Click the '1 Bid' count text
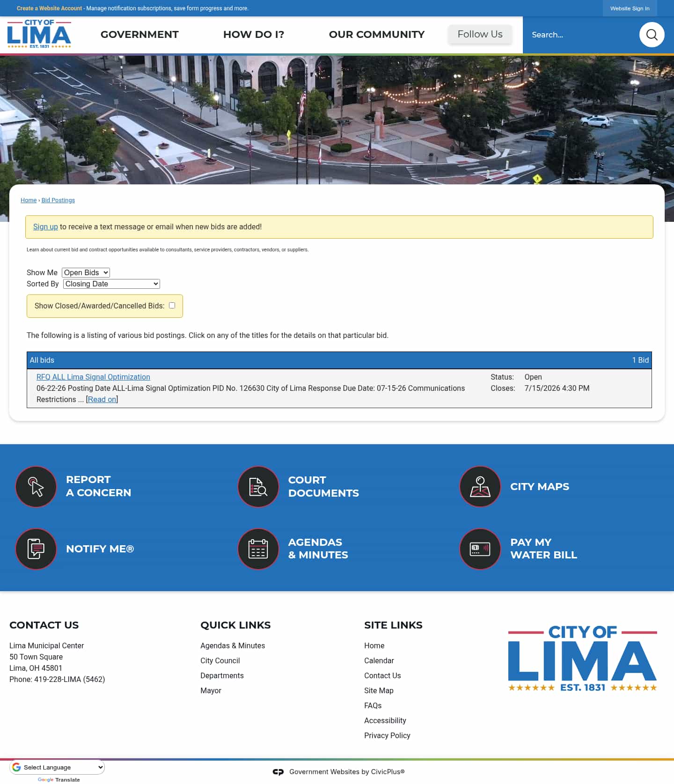 [640, 360]
